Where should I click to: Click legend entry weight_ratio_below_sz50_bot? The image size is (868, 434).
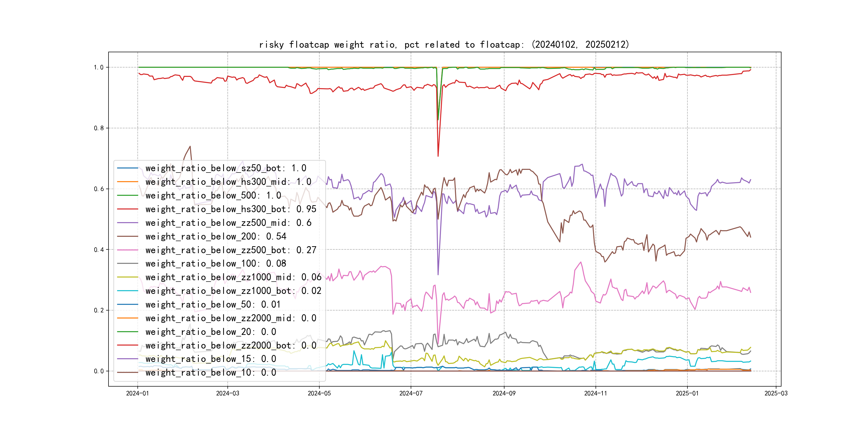pyautogui.click(x=225, y=168)
